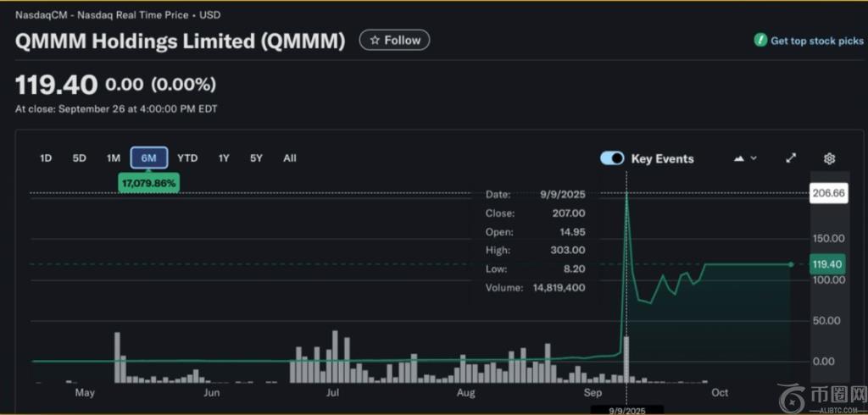
Task: Select the 6M time range
Action: coord(148,158)
